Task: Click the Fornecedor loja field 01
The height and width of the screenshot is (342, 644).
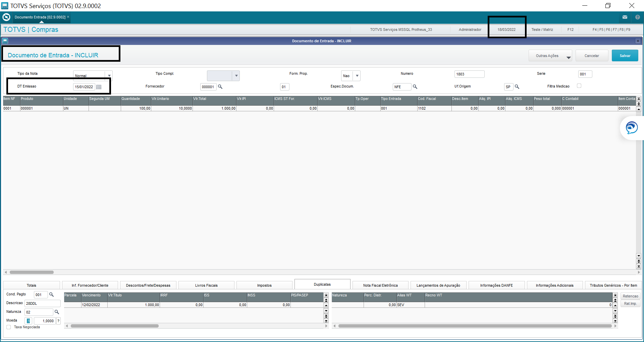Action: (x=284, y=87)
